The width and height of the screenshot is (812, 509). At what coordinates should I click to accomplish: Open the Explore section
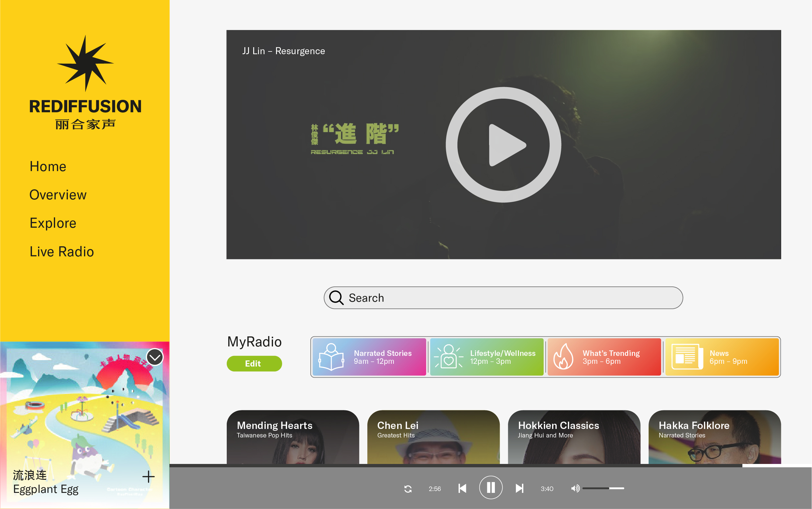coord(53,223)
